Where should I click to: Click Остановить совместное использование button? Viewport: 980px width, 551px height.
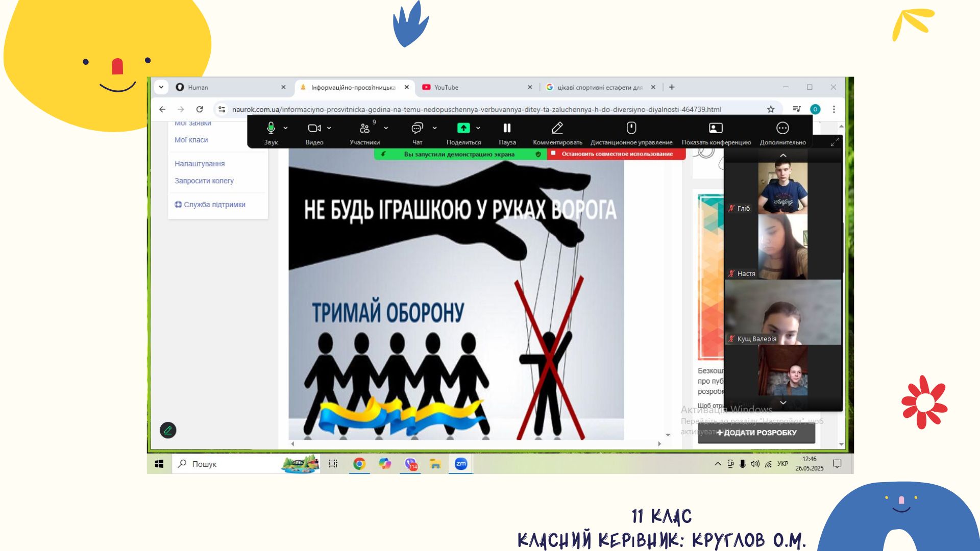pos(617,154)
